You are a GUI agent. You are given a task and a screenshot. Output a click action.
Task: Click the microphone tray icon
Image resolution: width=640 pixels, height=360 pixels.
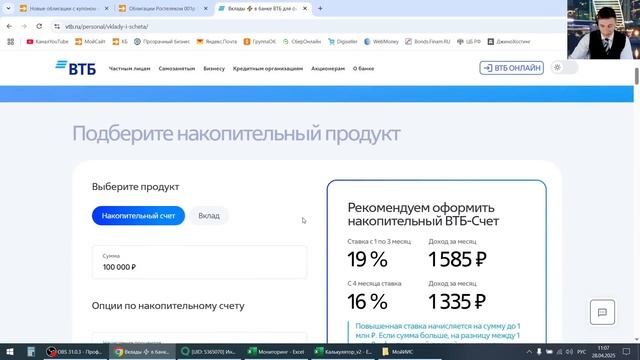click(539, 352)
